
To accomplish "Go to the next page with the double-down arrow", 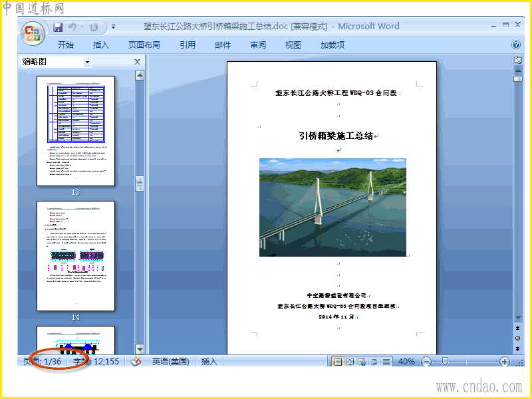I will [518, 348].
